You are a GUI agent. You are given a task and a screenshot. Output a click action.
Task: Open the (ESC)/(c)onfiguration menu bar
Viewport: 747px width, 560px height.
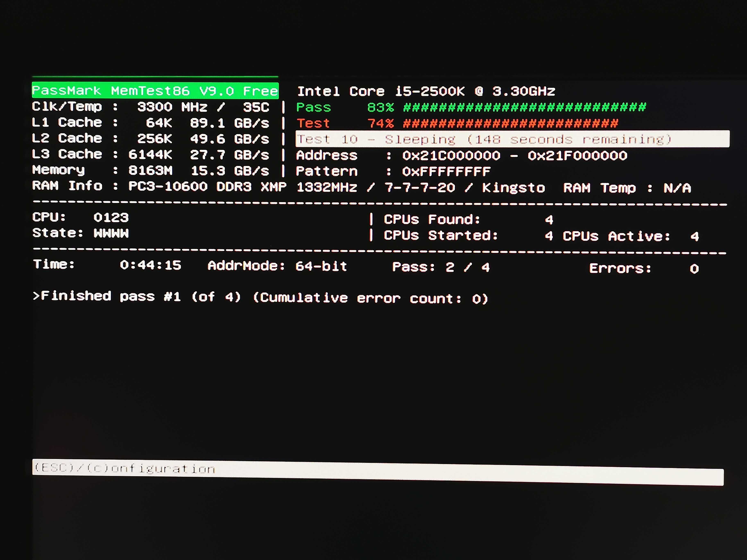(x=378, y=473)
